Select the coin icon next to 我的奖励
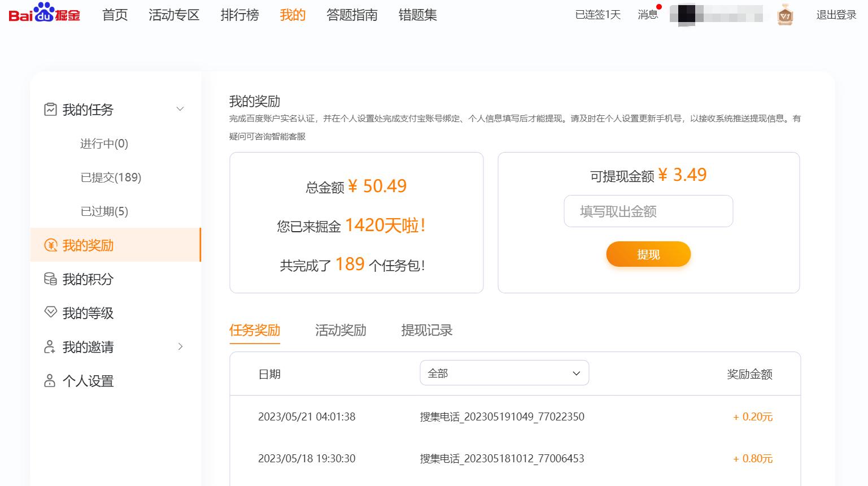 (50, 245)
